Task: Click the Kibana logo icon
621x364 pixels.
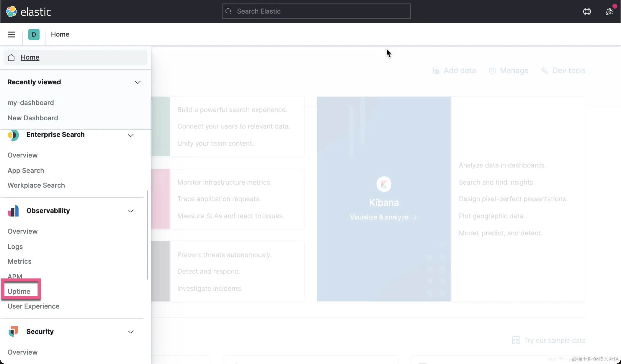Action: click(x=384, y=184)
